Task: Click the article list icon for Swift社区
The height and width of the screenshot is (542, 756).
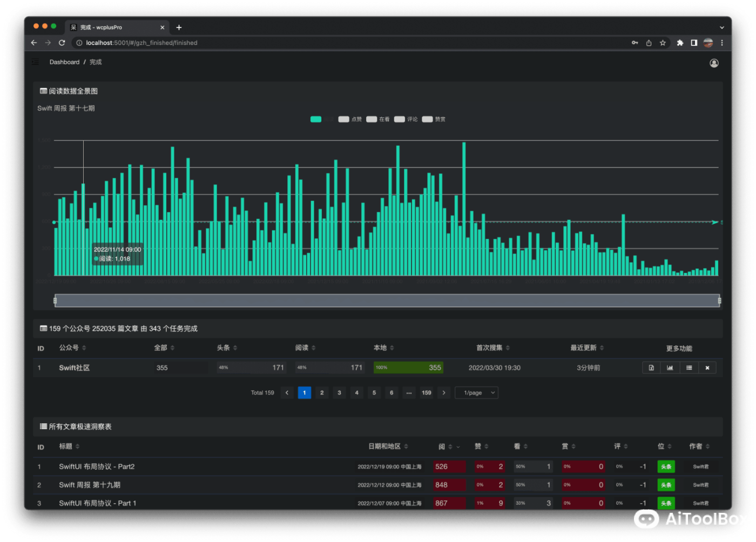Action: 689,368
